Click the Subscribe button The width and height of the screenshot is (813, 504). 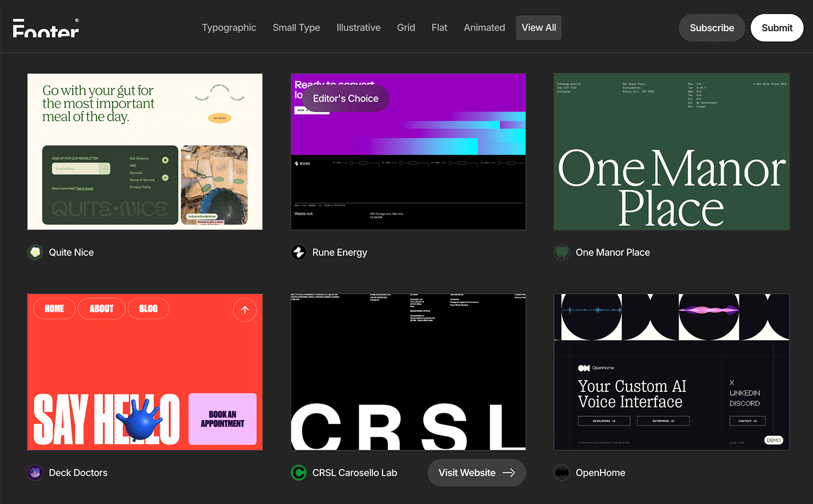[x=712, y=28]
